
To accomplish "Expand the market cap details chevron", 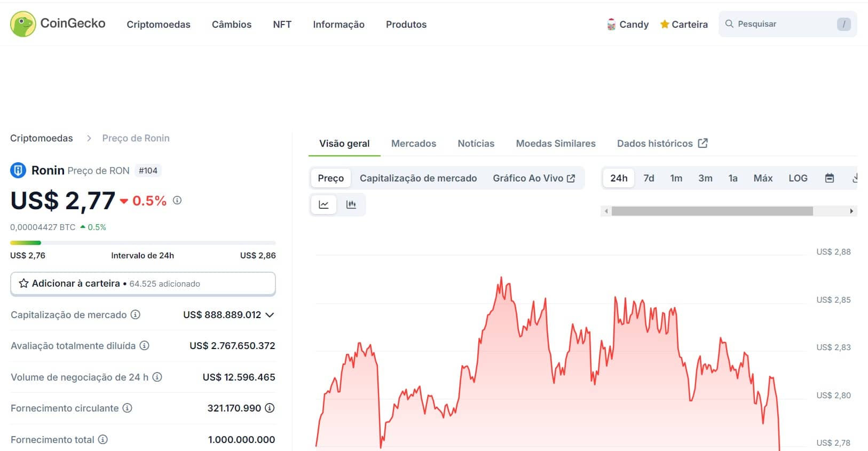I will [270, 315].
